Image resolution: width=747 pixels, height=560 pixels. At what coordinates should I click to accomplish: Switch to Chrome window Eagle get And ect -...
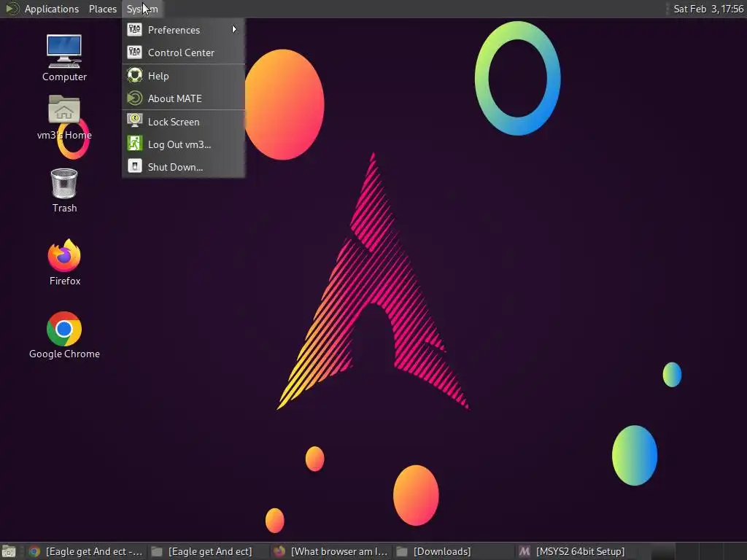[x=86, y=551]
